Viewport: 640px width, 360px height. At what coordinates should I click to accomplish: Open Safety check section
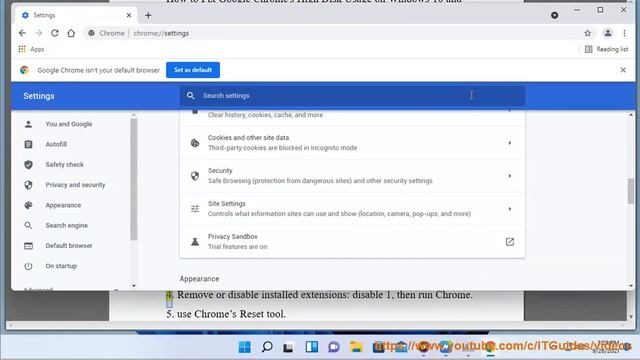point(64,164)
